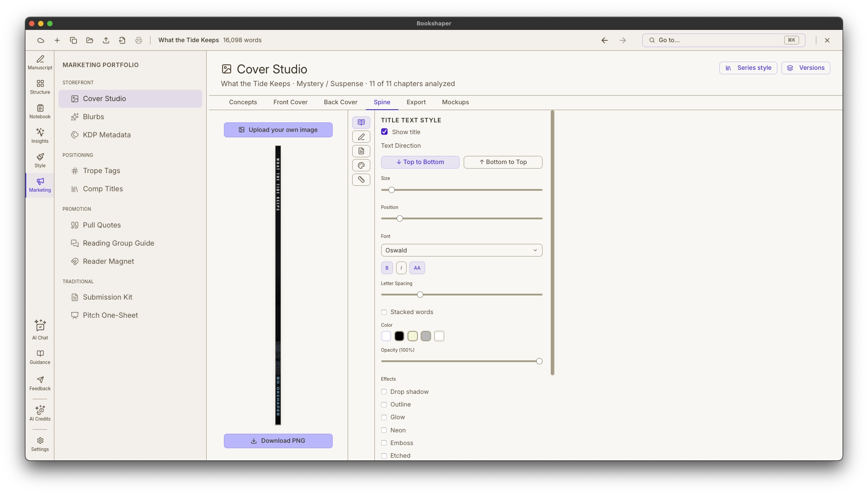The height and width of the screenshot is (494, 868).
Task: Open project via folder icon in toolbar
Action: (90, 40)
